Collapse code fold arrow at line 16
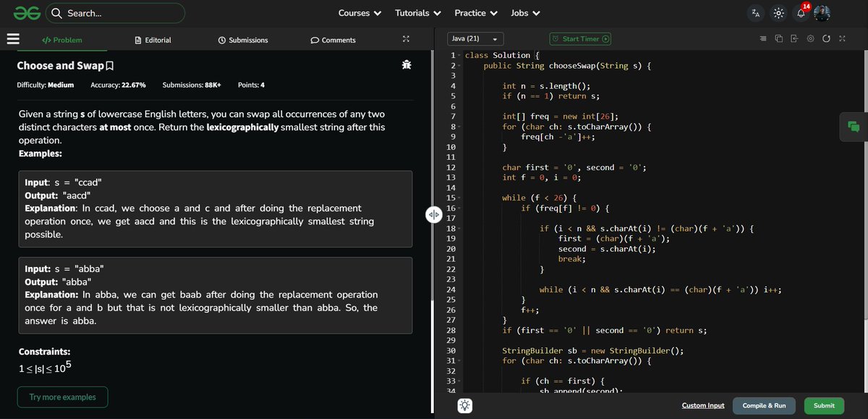Screen dimensions: 868x419 [459, 208]
